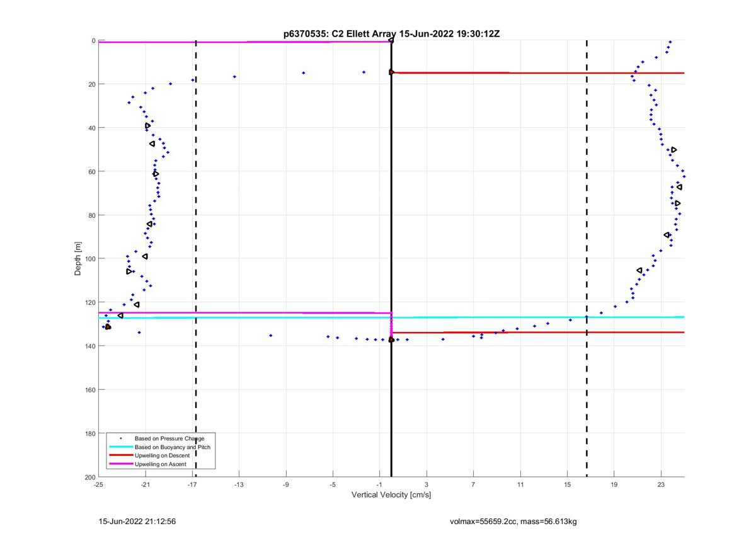Click x-axis tick label '-9'

click(286, 484)
